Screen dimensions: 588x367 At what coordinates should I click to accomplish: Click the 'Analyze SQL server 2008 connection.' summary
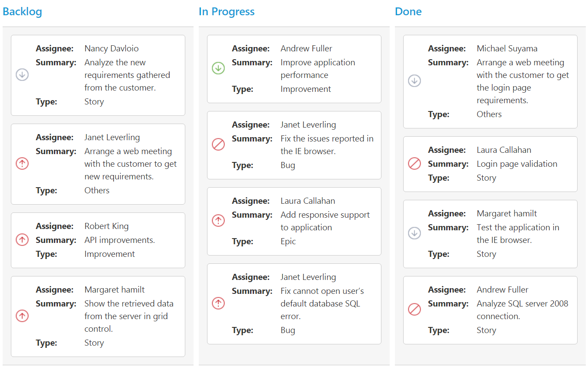point(522,310)
